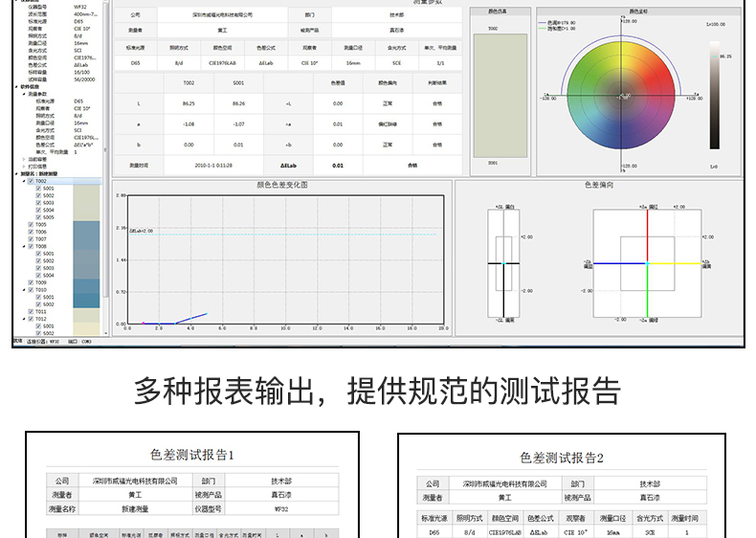Click the 技术部 department field in main window
The height and width of the screenshot is (538, 756).
click(397, 15)
